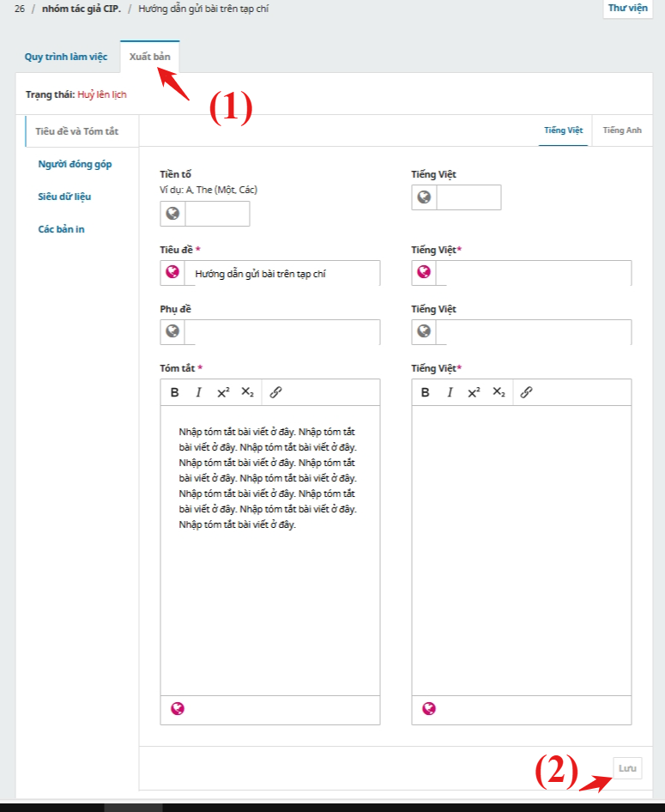
Task: Open Thư viện button
Action: point(628,9)
